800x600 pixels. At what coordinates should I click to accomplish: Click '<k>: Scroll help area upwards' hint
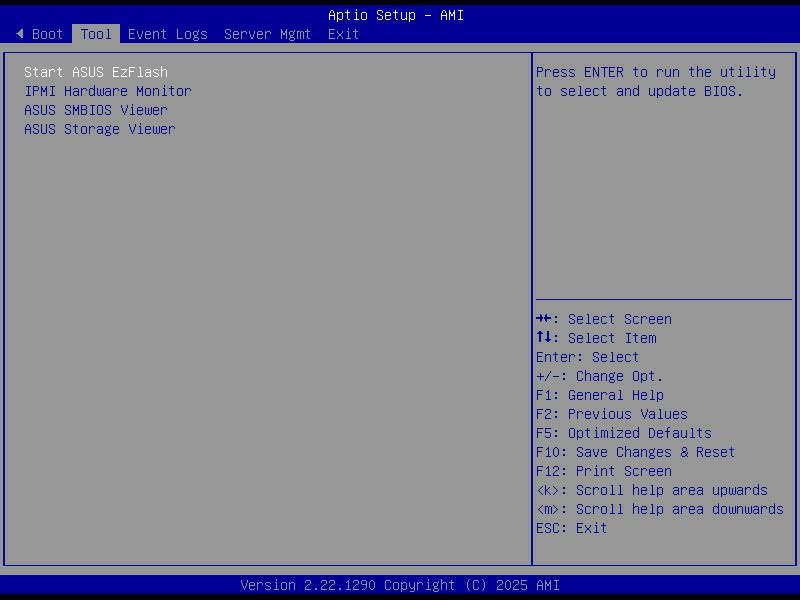[652, 490]
